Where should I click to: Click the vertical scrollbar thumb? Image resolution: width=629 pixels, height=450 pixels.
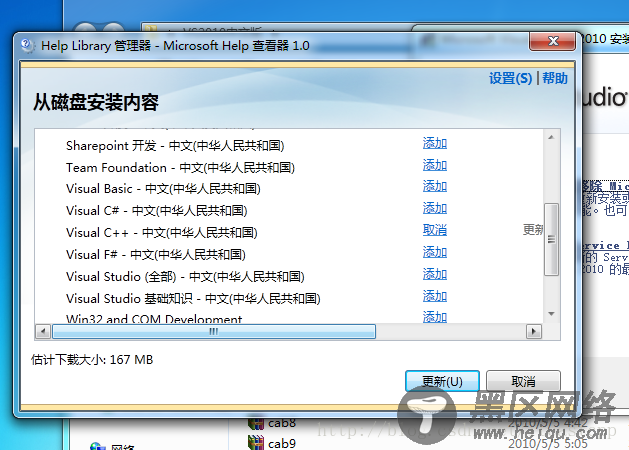[x=551, y=239]
